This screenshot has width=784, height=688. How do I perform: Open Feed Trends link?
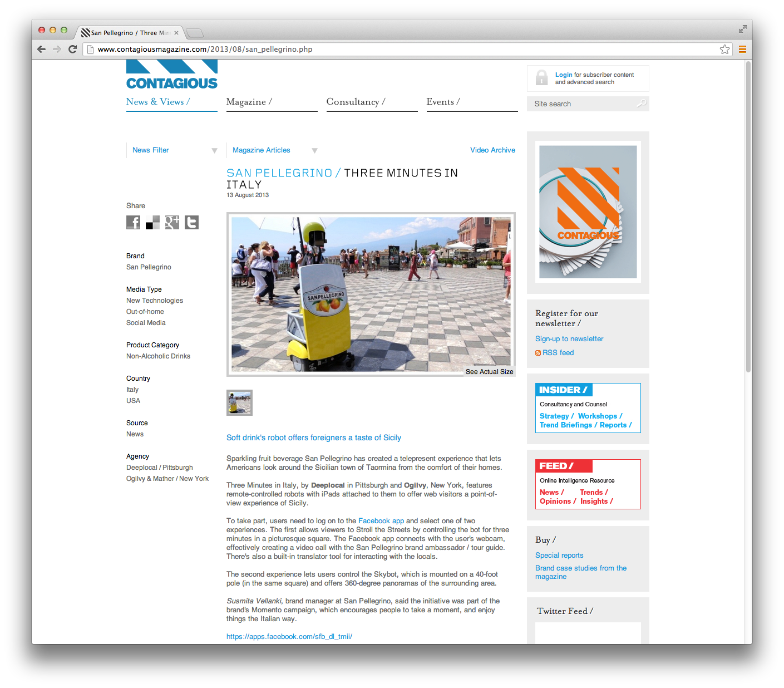click(594, 492)
